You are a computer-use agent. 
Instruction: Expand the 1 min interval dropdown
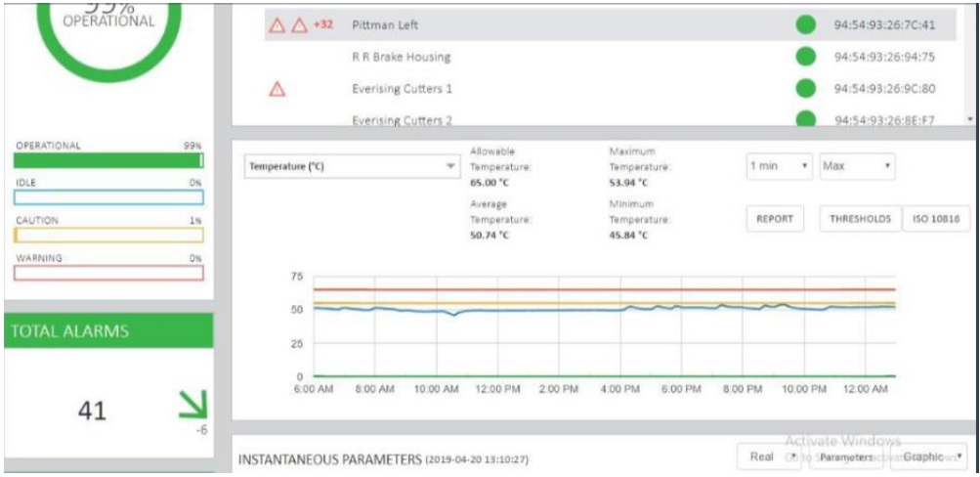point(779,166)
